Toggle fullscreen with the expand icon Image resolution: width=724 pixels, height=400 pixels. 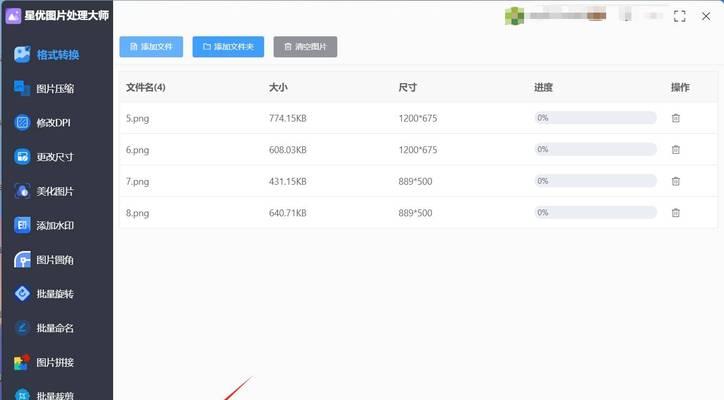(x=680, y=16)
